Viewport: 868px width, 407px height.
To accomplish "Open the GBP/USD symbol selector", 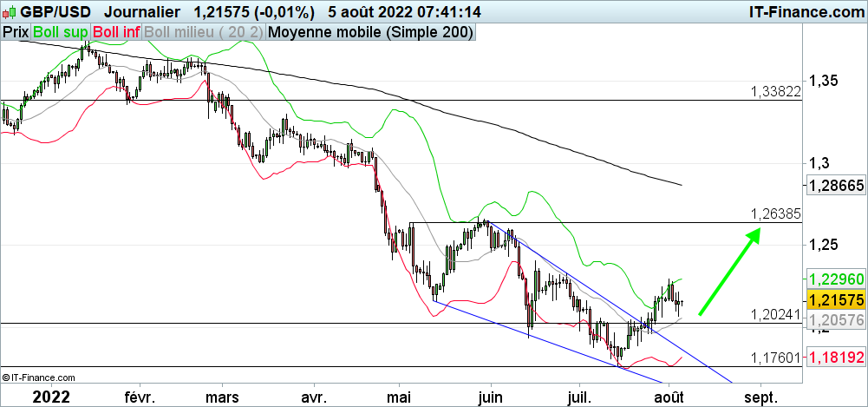I will click(56, 12).
